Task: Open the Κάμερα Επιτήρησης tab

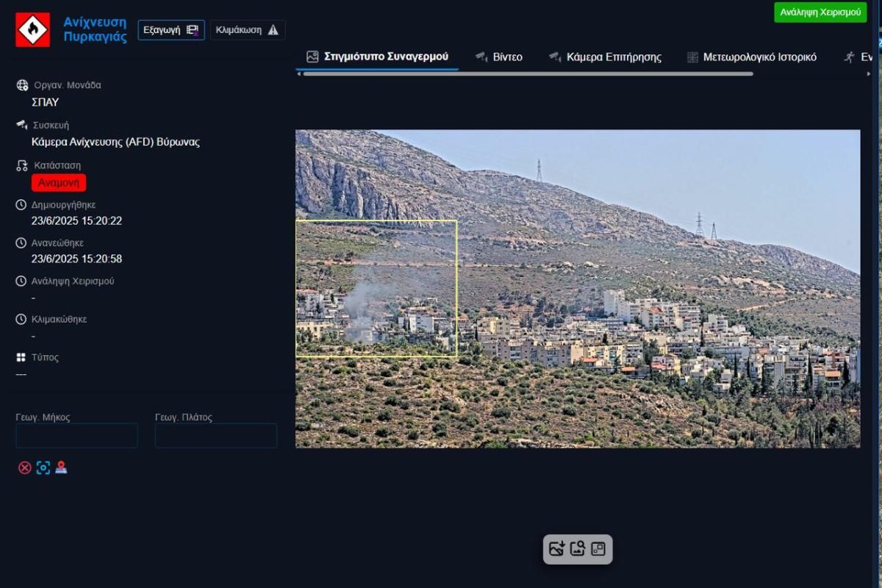Action: tap(605, 57)
